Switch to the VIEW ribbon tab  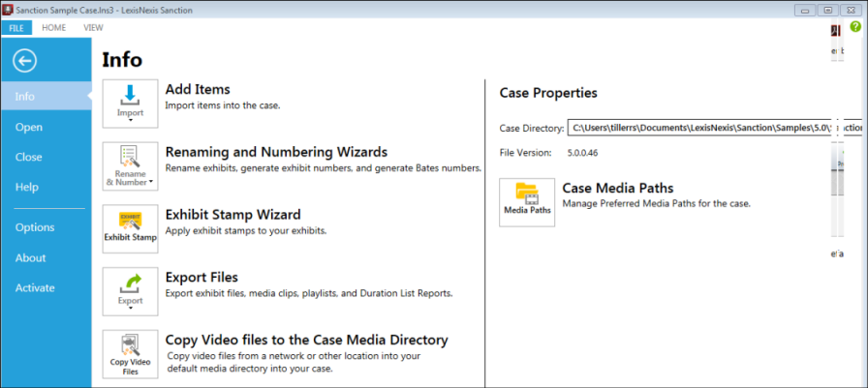point(93,28)
